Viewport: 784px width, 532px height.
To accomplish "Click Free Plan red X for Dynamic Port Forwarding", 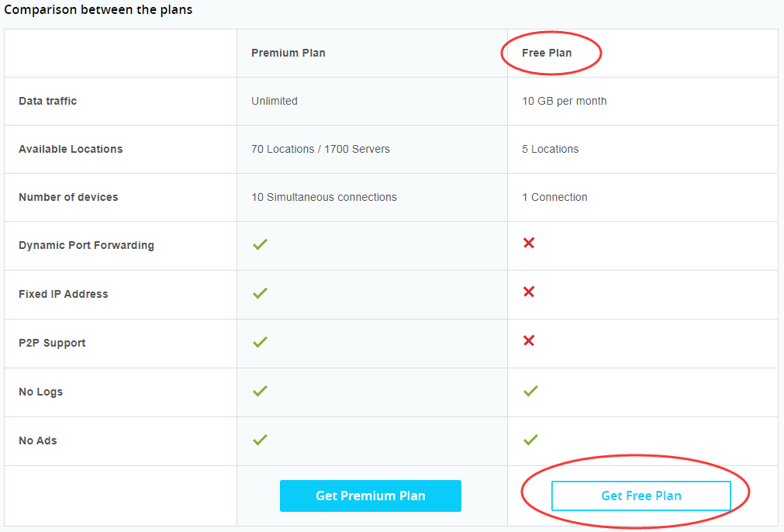I will coord(529,243).
